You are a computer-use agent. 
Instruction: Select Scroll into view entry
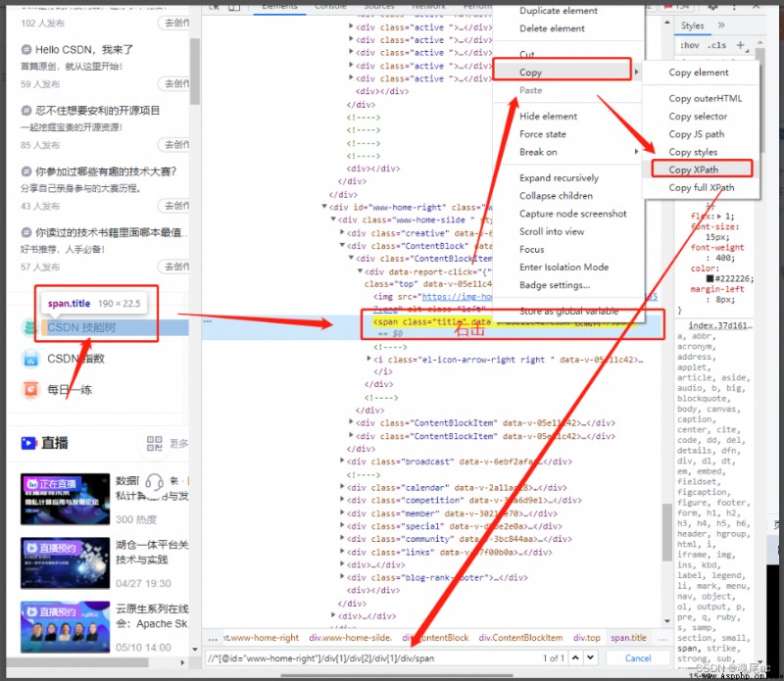(568, 231)
